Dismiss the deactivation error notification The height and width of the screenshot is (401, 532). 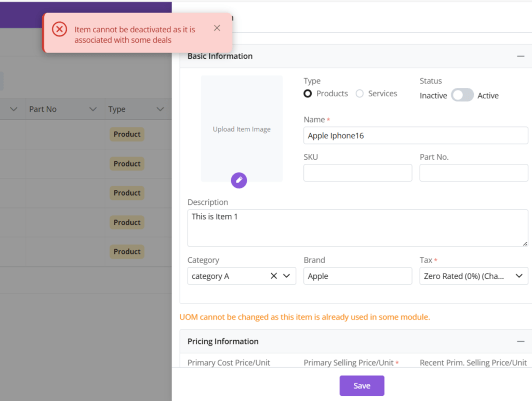(x=217, y=28)
